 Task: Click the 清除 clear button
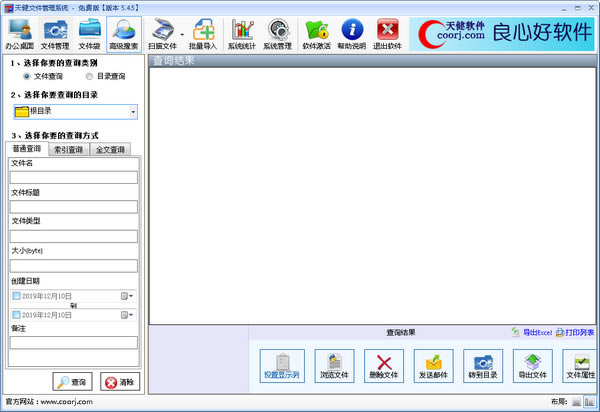[120, 382]
